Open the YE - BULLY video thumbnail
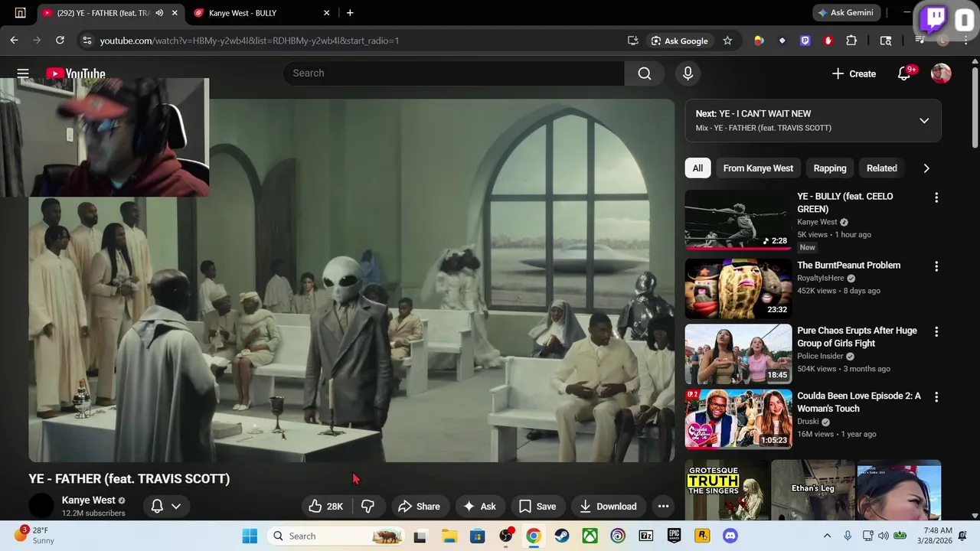Viewport: 980px width, 551px height. [x=738, y=220]
